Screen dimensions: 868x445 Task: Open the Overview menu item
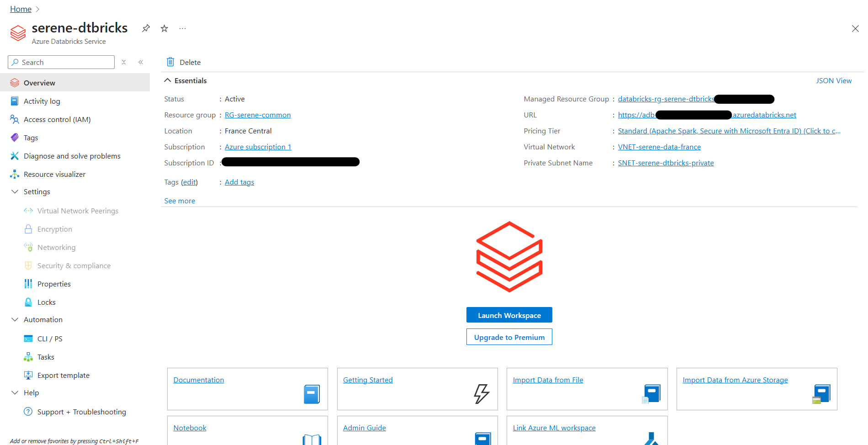tap(75, 83)
